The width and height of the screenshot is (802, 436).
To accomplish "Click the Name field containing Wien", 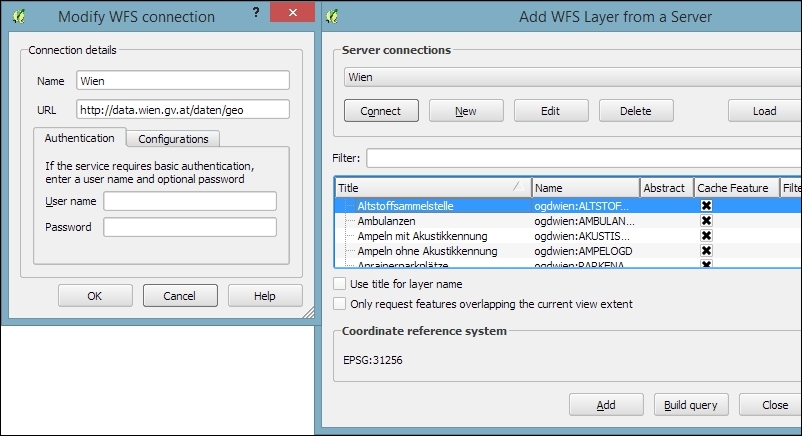I will point(183,81).
